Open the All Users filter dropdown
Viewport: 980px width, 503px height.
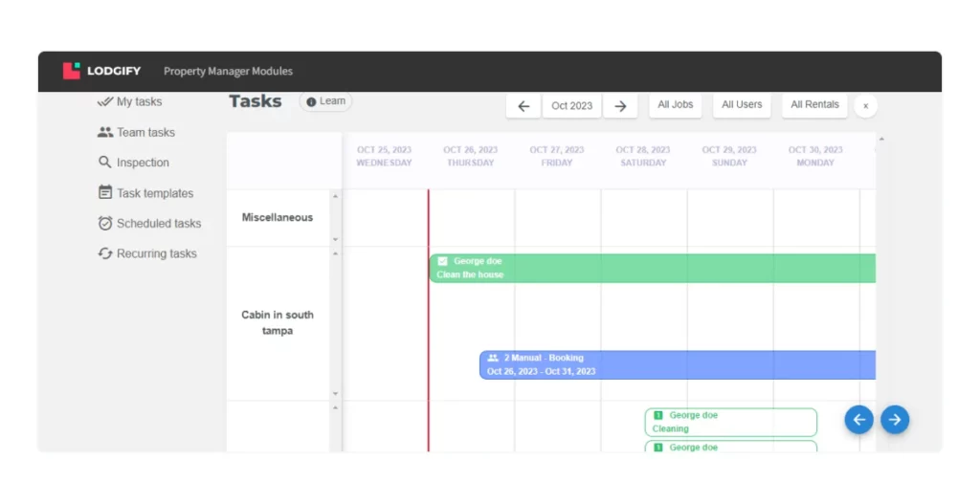point(742,105)
